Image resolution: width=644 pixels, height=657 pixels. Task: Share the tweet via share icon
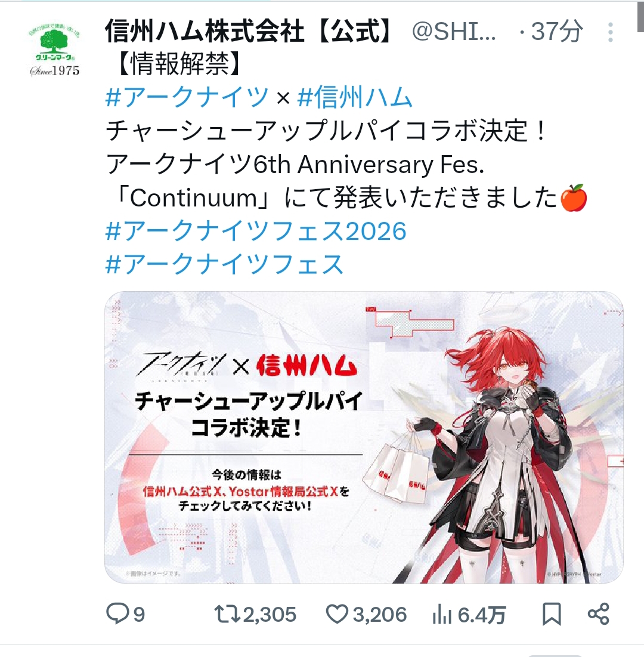click(598, 614)
